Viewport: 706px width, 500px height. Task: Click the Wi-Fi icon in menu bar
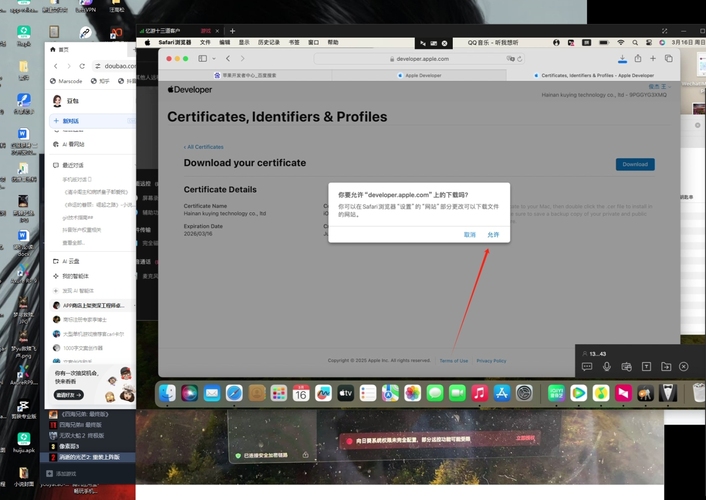[x=620, y=42]
